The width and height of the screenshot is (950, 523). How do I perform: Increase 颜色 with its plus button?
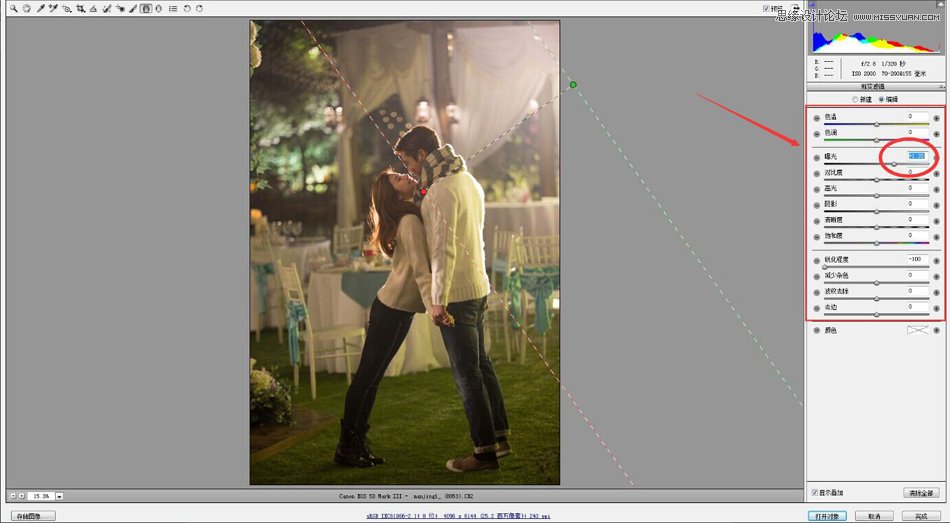937,330
